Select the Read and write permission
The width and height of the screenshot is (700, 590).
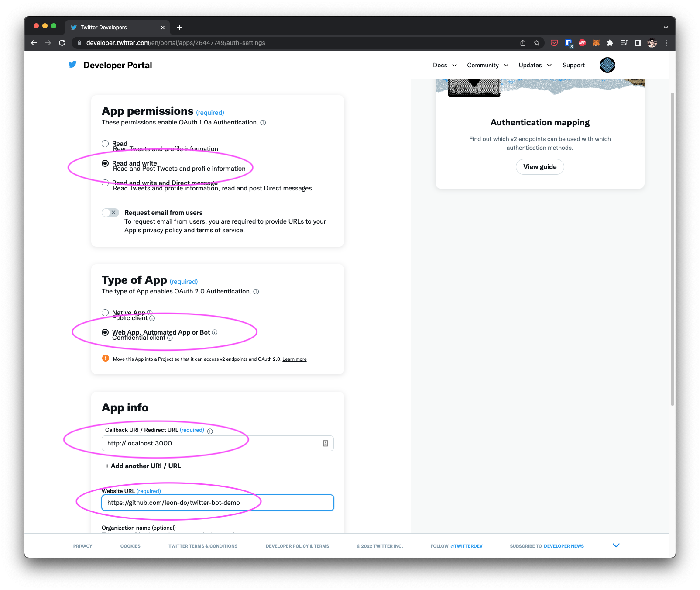pyautogui.click(x=105, y=163)
